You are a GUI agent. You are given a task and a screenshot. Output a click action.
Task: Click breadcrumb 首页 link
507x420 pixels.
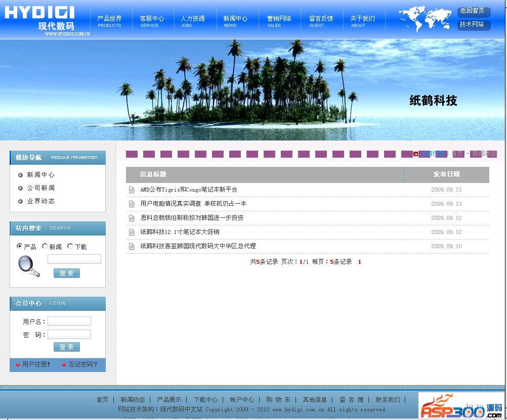[x=458, y=154]
